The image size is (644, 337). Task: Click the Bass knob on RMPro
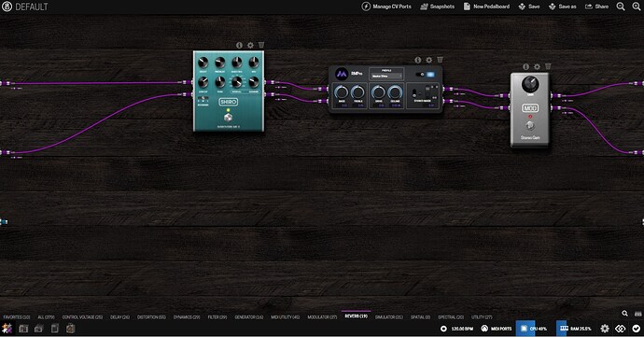[342, 92]
